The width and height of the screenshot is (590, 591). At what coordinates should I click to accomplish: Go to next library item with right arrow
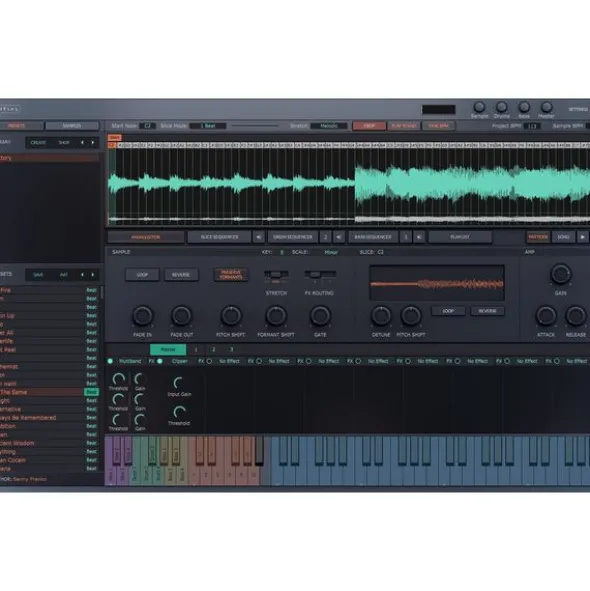93,142
